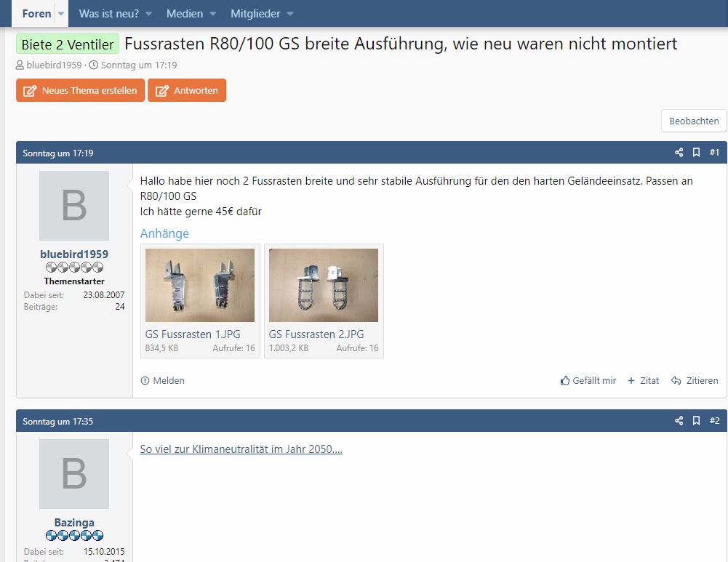Image resolution: width=728 pixels, height=562 pixels.
Task: Report the first post with Melden
Action: (x=162, y=380)
